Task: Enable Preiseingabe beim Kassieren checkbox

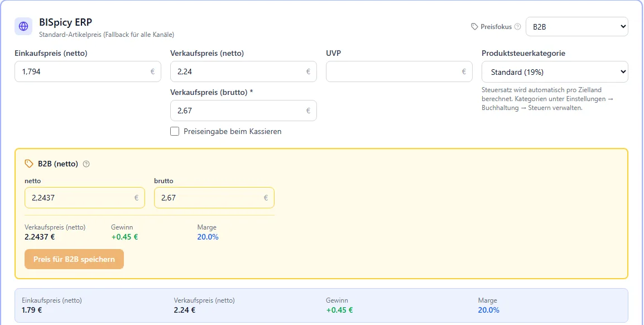Action: (175, 131)
